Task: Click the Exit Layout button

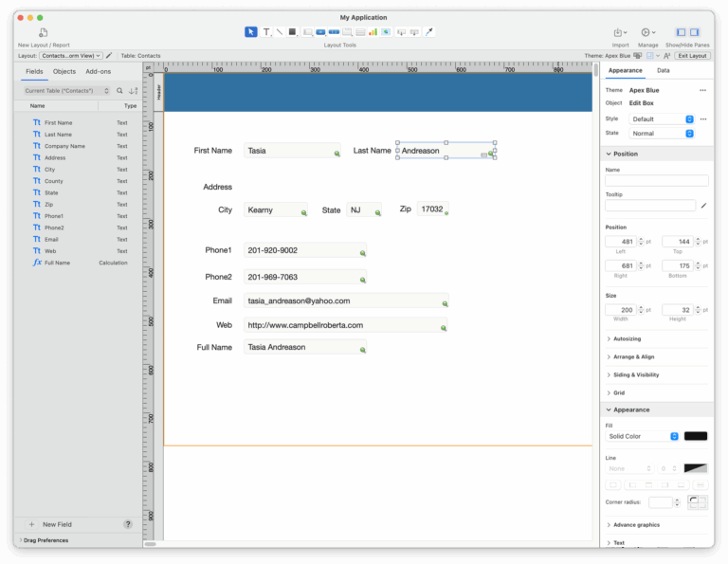Action: [x=692, y=56]
